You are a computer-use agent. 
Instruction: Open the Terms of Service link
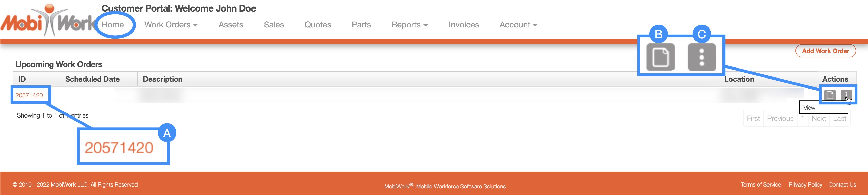tap(760, 184)
